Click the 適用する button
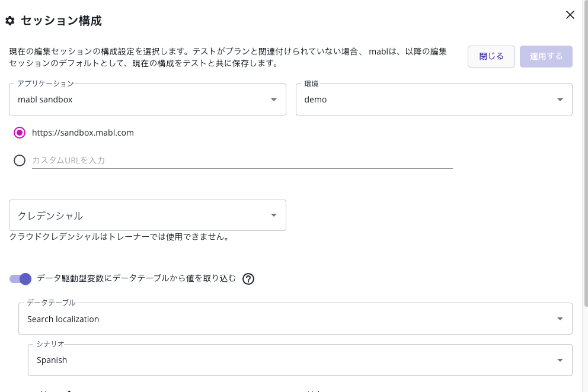This screenshot has width=588, height=392. (546, 57)
